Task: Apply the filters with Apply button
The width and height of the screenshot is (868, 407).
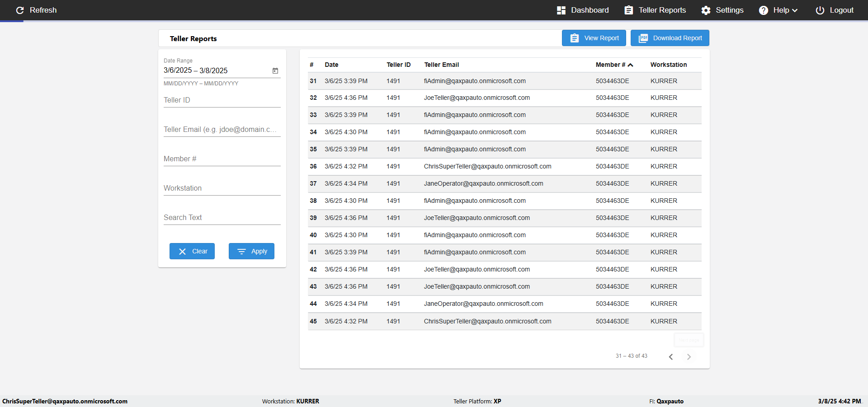Action: (x=251, y=251)
